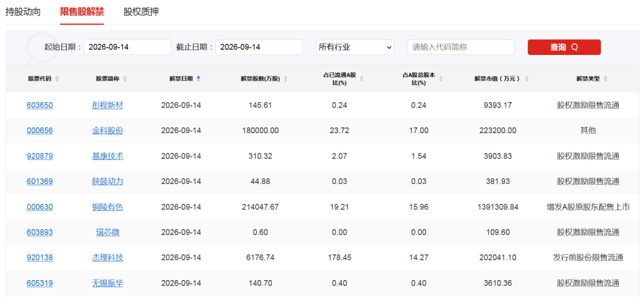Open 陕鼓动力 stock name link
The image size is (644, 298).
[x=107, y=181]
